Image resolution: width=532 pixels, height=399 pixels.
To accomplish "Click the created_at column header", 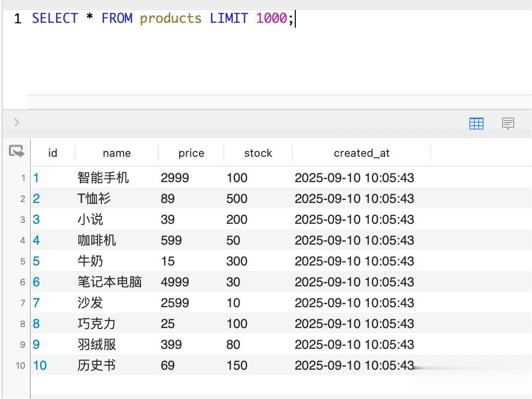I will tap(361, 153).
